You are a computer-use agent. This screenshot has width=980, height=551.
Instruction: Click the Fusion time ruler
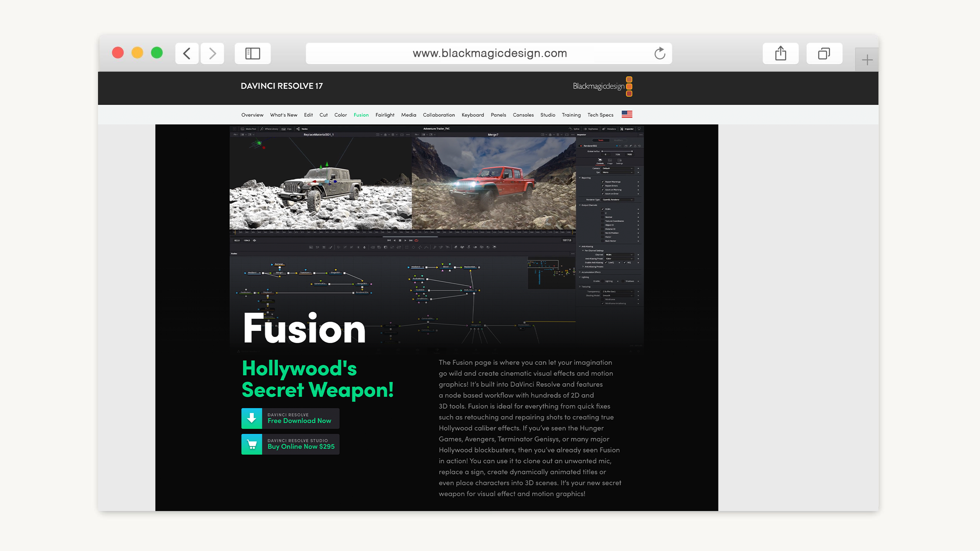pos(403,232)
